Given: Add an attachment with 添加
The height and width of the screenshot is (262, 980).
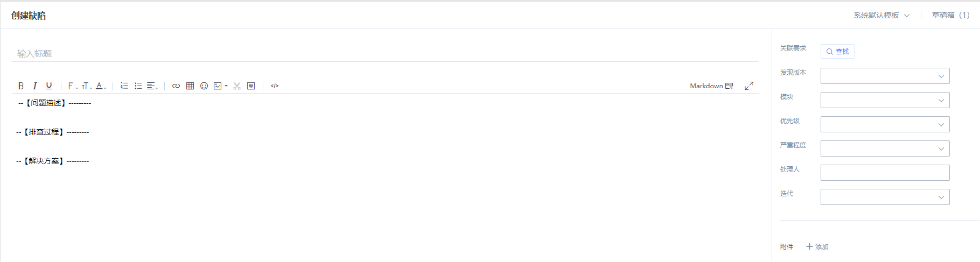Looking at the screenshot, I should coord(817,247).
